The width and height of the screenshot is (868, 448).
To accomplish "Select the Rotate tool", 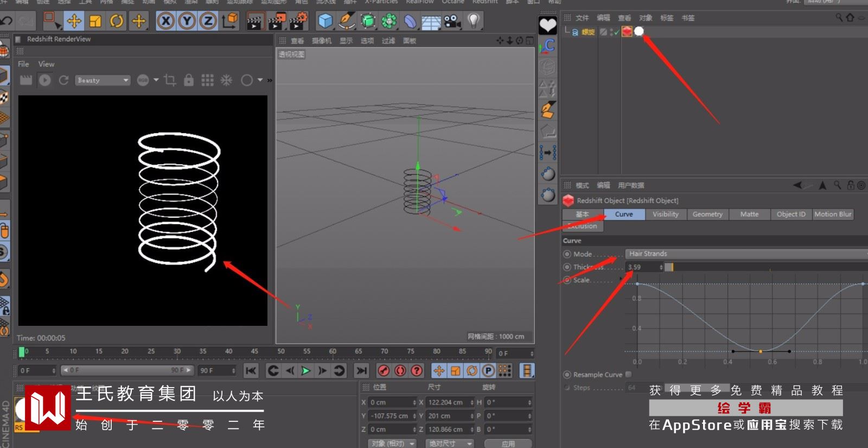I will click(x=117, y=21).
